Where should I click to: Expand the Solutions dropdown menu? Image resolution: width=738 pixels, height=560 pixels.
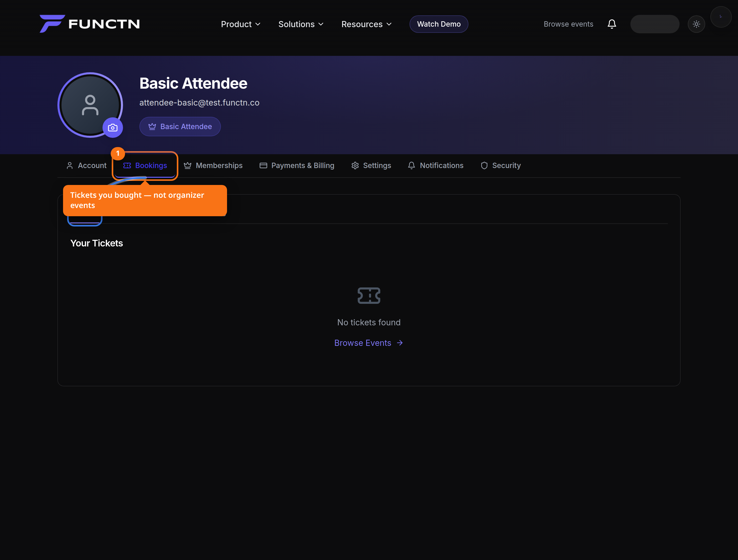[x=301, y=24]
